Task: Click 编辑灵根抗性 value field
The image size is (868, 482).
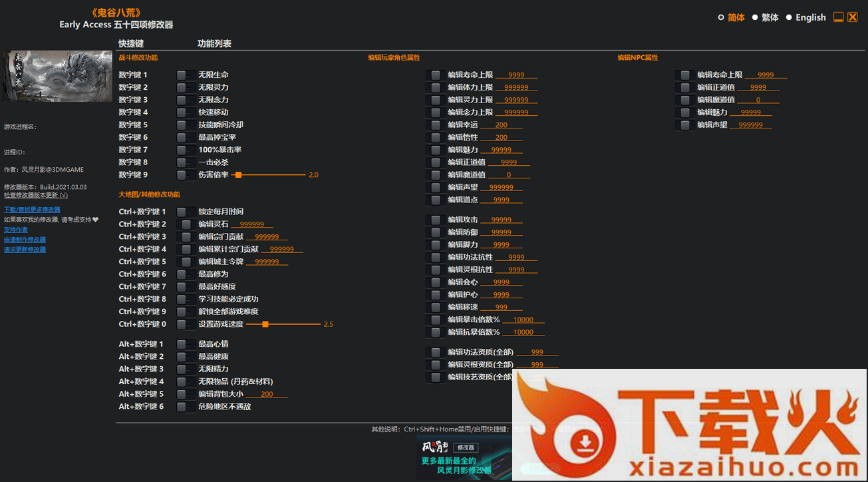Action: [516, 270]
